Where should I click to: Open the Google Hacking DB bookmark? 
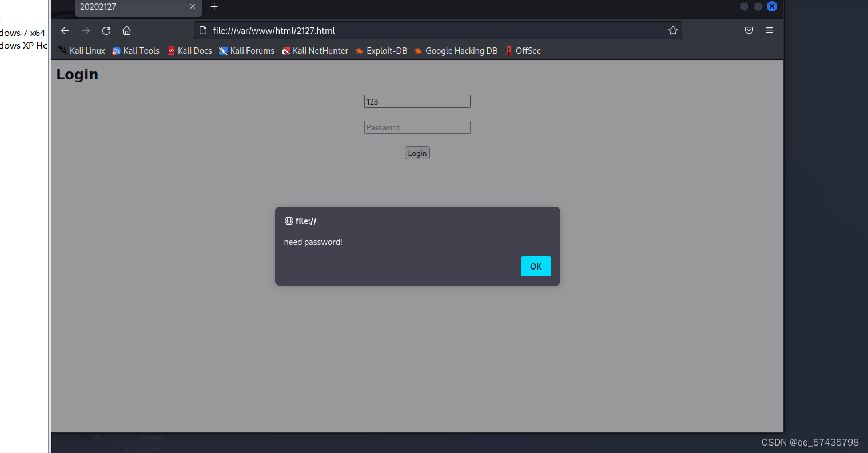pyautogui.click(x=456, y=51)
